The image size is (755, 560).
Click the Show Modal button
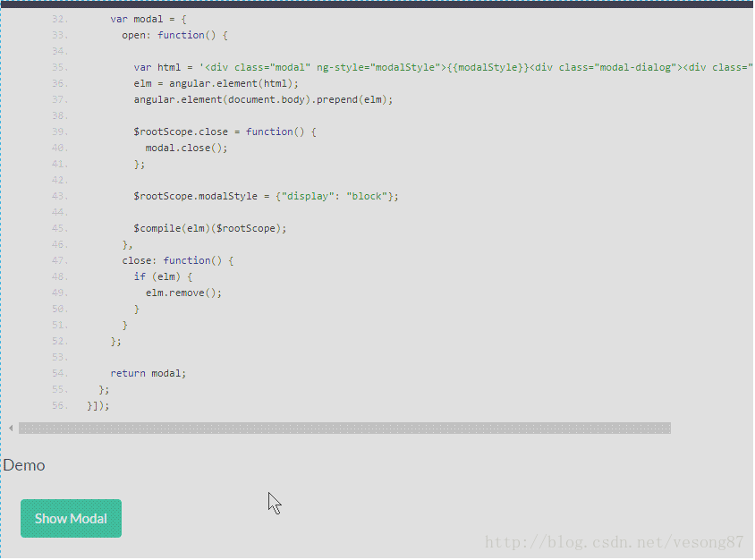pyautogui.click(x=71, y=518)
